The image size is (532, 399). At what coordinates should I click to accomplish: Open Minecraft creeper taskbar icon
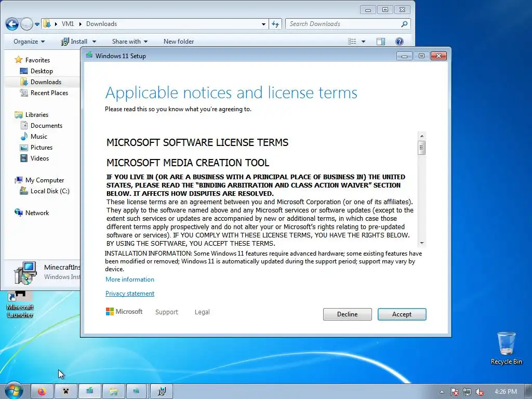tap(66, 392)
